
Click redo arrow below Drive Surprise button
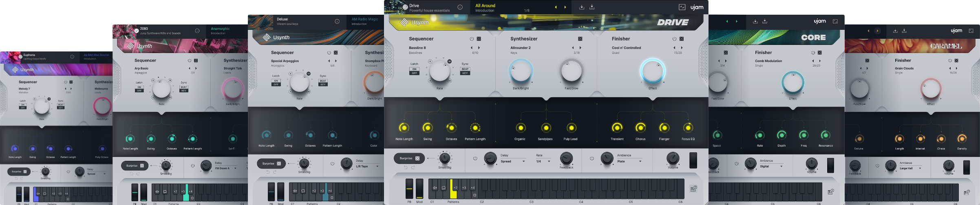point(413,167)
